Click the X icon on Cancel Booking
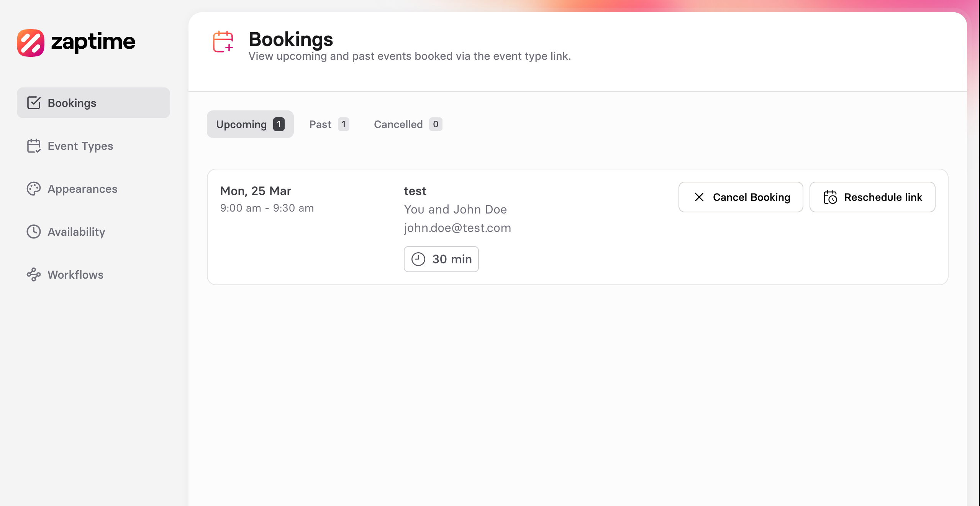This screenshot has height=506, width=980. pos(699,197)
